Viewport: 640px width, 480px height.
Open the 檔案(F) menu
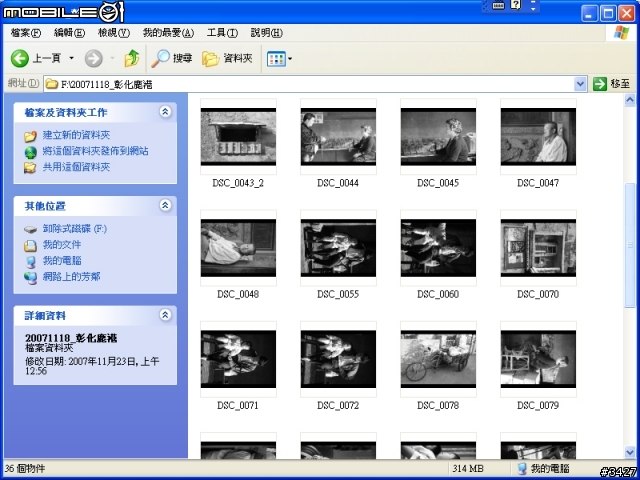pyautogui.click(x=26, y=33)
